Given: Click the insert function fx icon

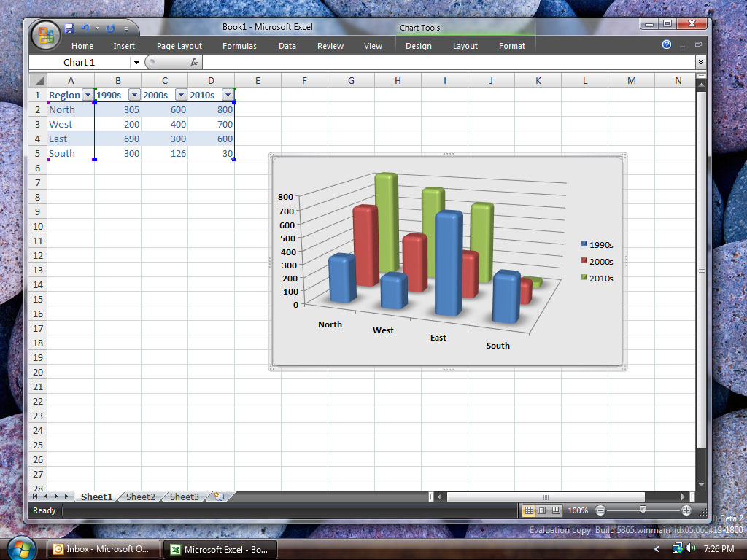Looking at the screenshot, I should click(193, 62).
